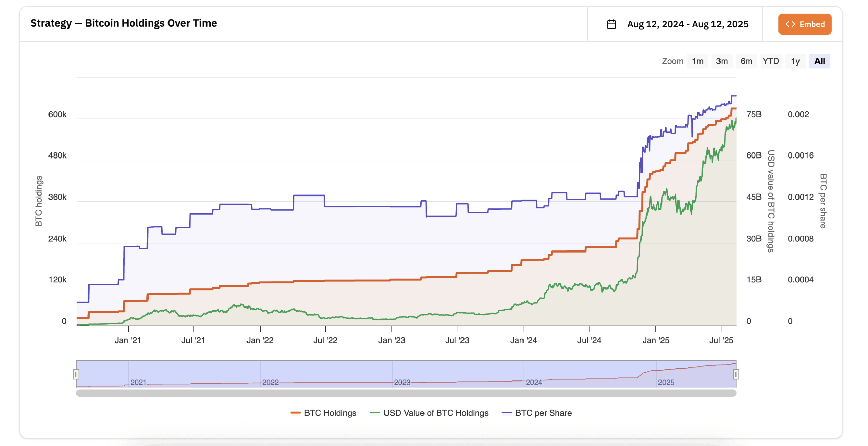868x446 pixels.
Task: Click the orange Embed button
Action: 805,24
